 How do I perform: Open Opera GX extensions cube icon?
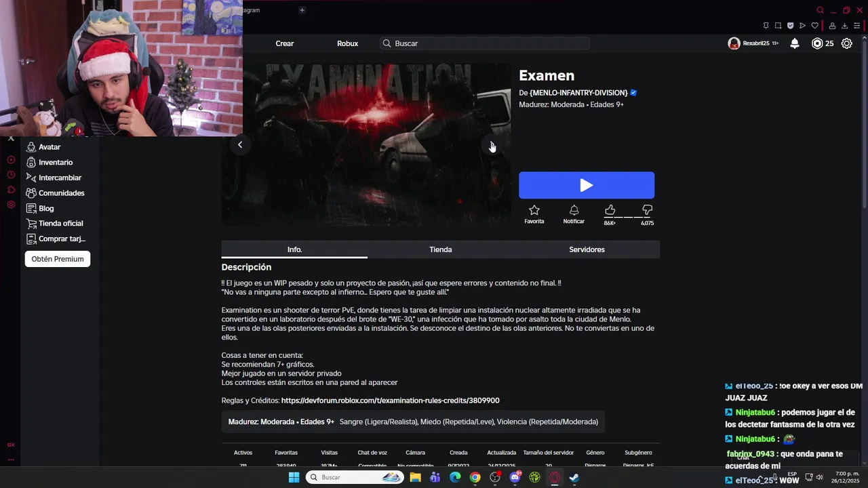(x=11, y=190)
